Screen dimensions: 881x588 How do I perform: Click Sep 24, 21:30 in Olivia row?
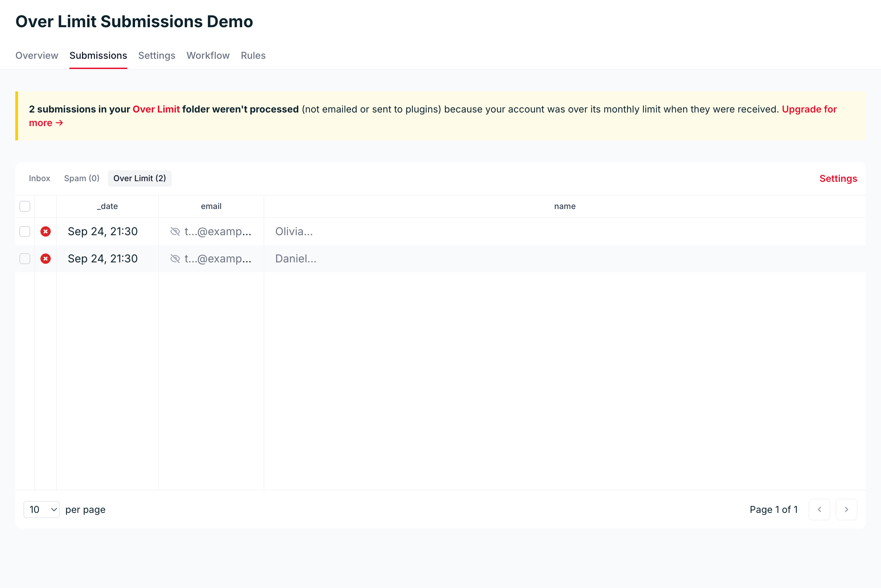coord(103,231)
